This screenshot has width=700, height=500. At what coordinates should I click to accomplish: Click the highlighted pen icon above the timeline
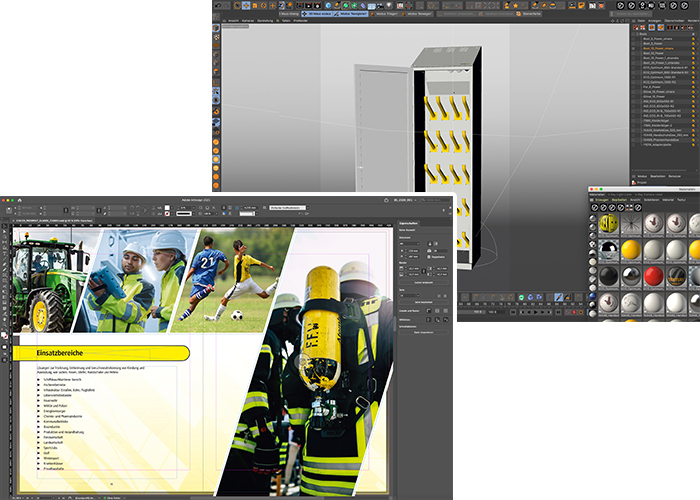558,297
